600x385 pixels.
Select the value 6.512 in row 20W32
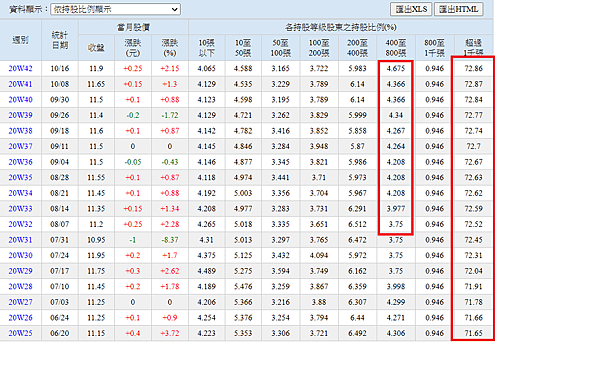pos(357,224)
